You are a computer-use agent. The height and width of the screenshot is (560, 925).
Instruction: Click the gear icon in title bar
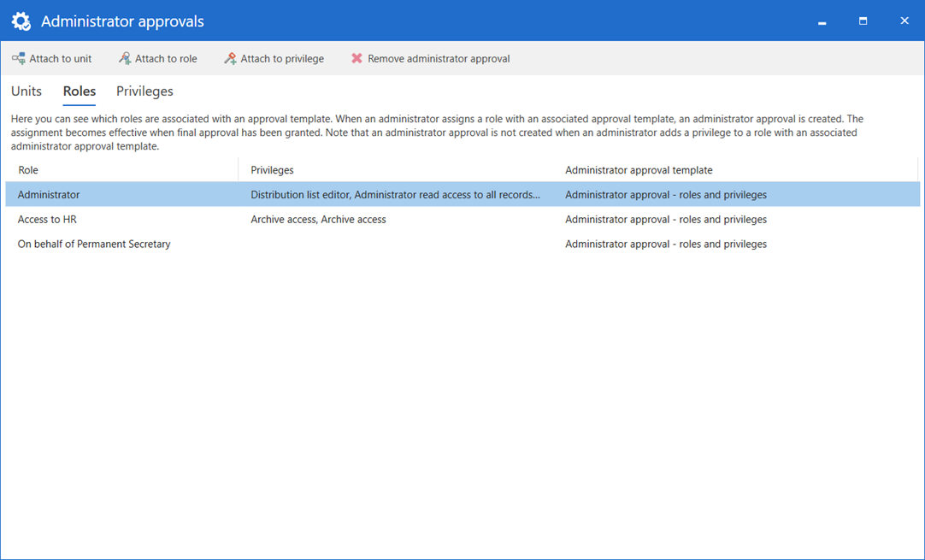tap(21, 21)
